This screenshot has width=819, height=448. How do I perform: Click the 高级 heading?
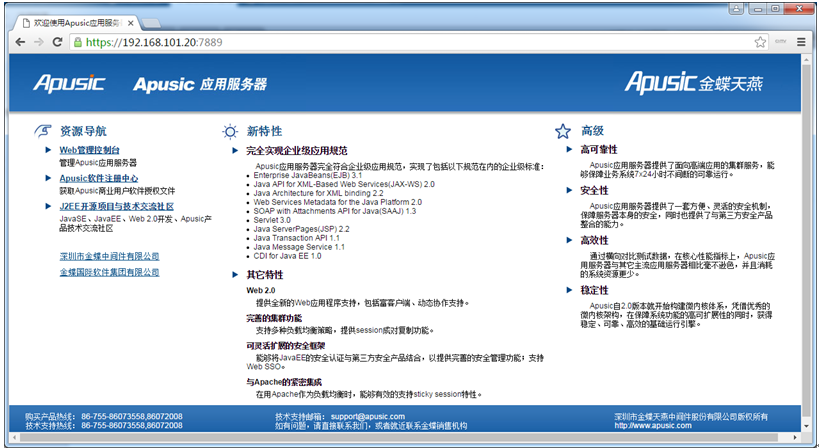pyautogui.click(x=593, y=131)
